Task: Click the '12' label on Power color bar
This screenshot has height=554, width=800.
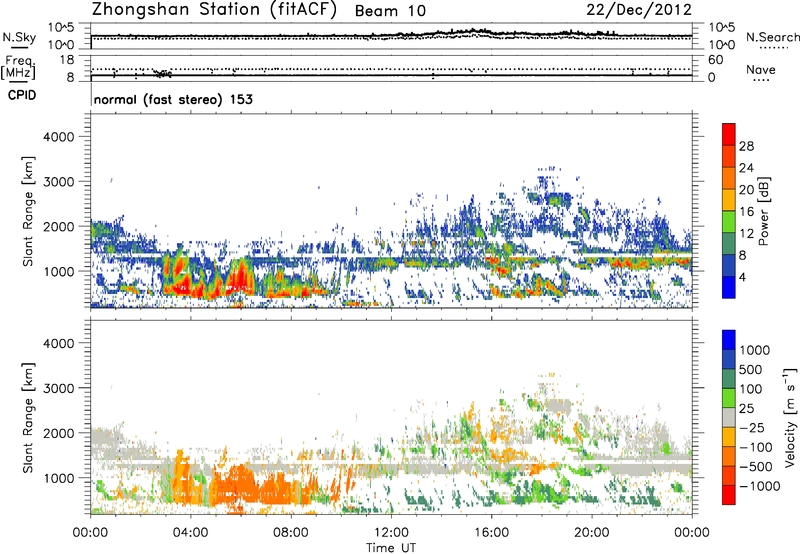Action: 746,234
